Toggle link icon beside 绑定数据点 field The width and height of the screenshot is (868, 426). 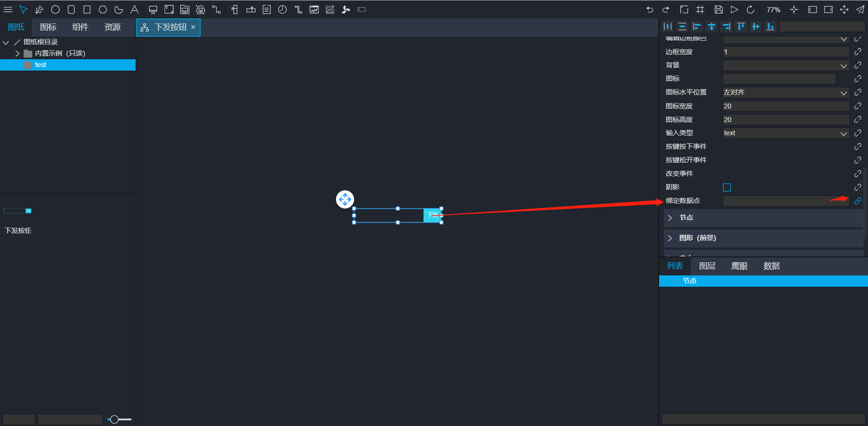click(x=858, y=201)
